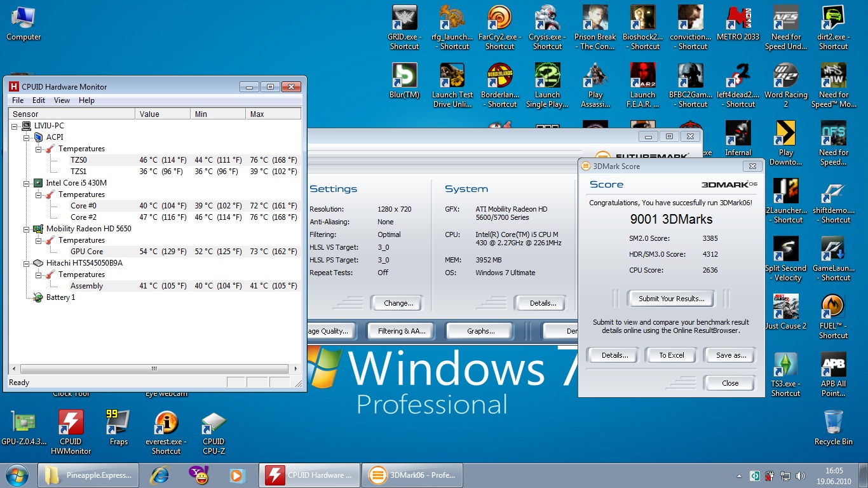Collapse the Intel Core i5 430M node
This screenshot has width=868, height=488.
(x=27, y=183)
